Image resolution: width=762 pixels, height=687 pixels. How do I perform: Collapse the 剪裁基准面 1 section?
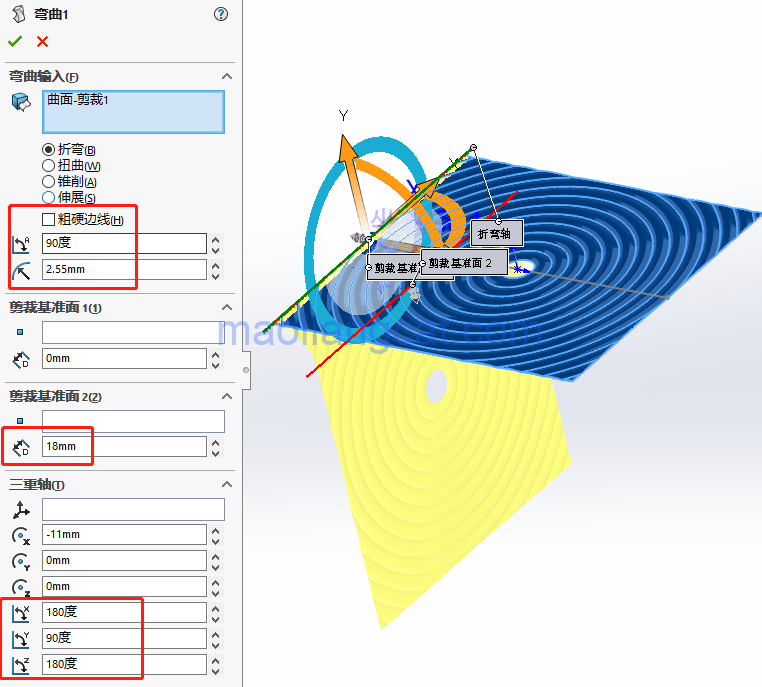tap(226, 307)
